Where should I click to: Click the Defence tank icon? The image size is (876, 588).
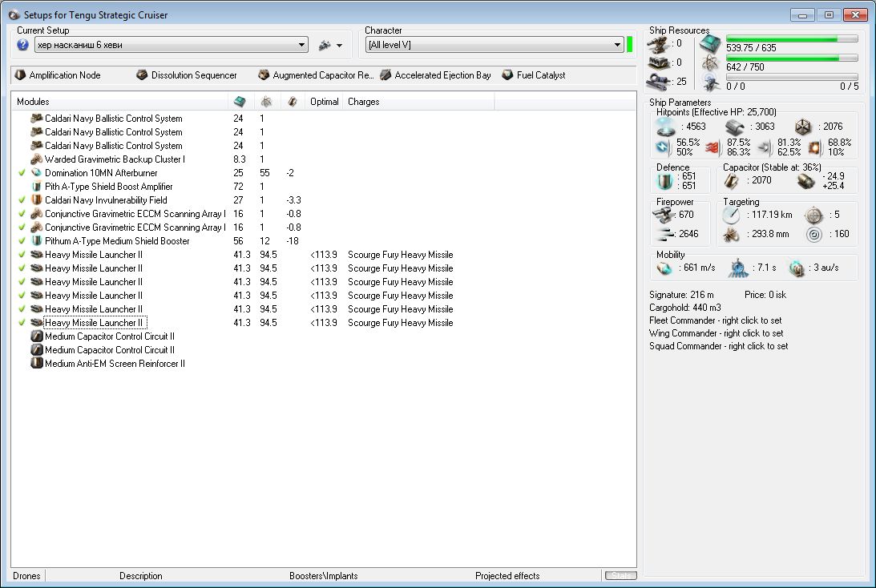tap(664, 182)
